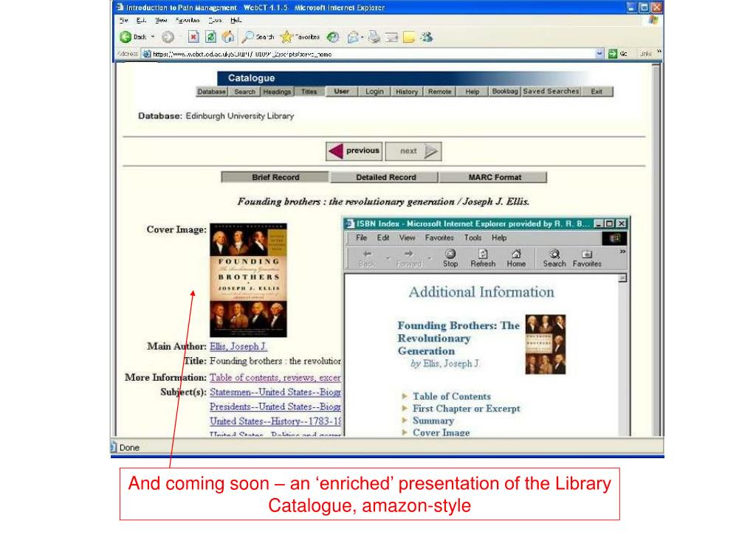
Task: Click Home icon in ISBN Index window
Action: (x=516, y=258)
